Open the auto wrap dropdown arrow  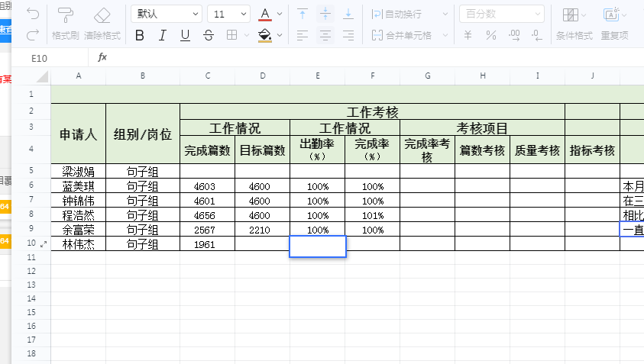[445, 14]
